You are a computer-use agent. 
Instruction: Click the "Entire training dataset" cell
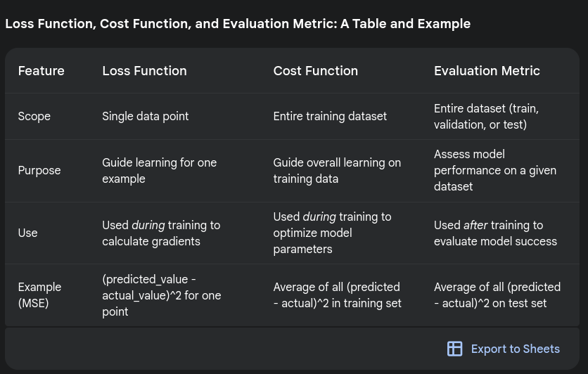pos(330,116)
